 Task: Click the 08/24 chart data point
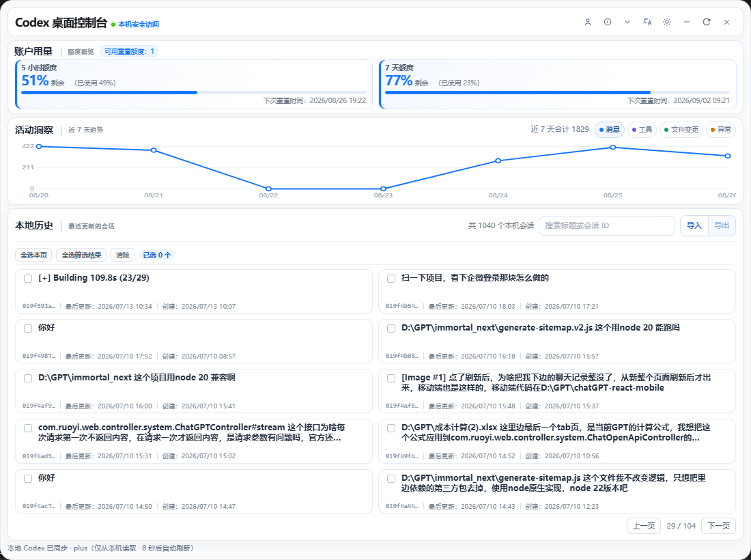(x=498, y=160)
